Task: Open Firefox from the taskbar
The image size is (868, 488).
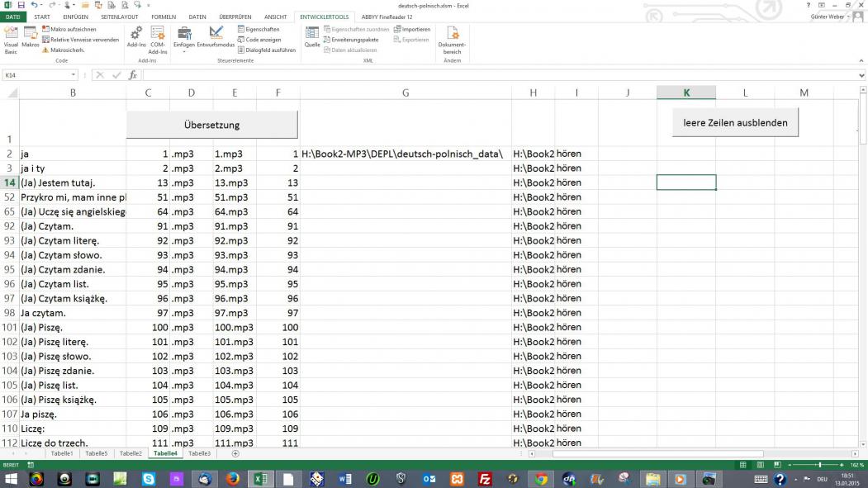Action: 233,479
